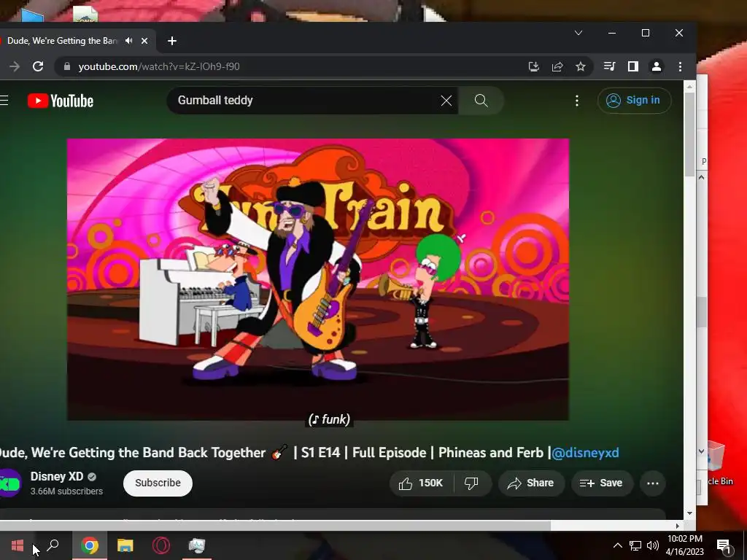Click the Funk Train video player

pos(318,279)
